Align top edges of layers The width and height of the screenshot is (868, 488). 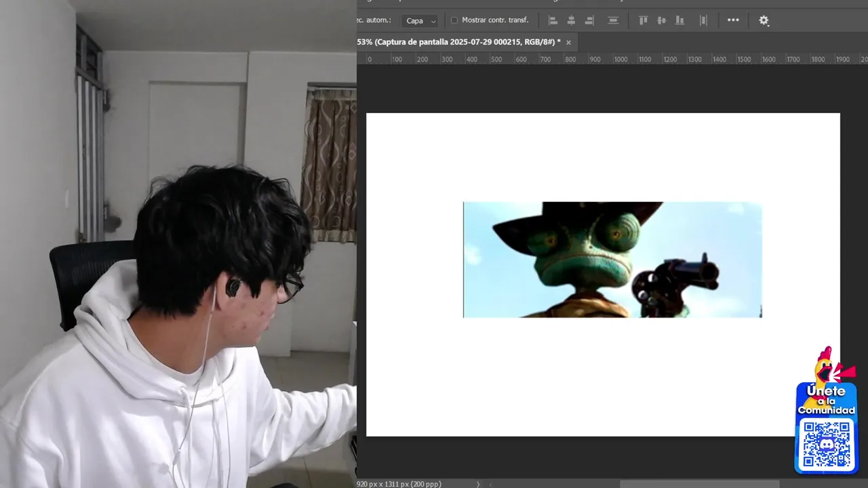pos(643,20)
